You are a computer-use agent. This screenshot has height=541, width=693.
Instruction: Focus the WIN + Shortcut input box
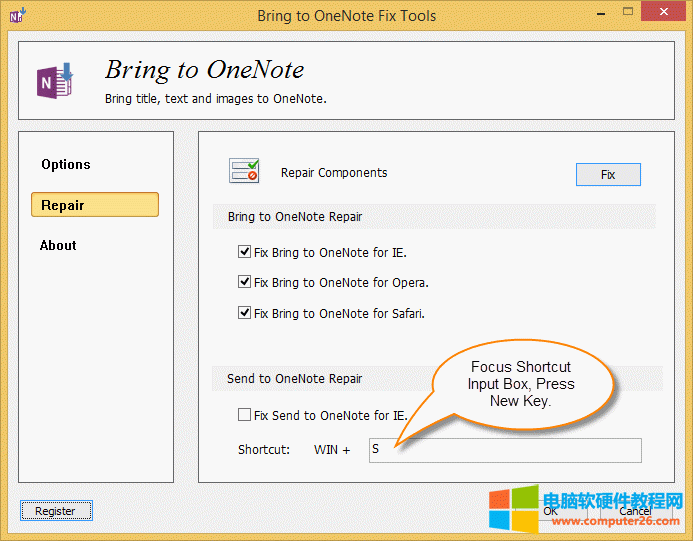click(x=505, y=450)
